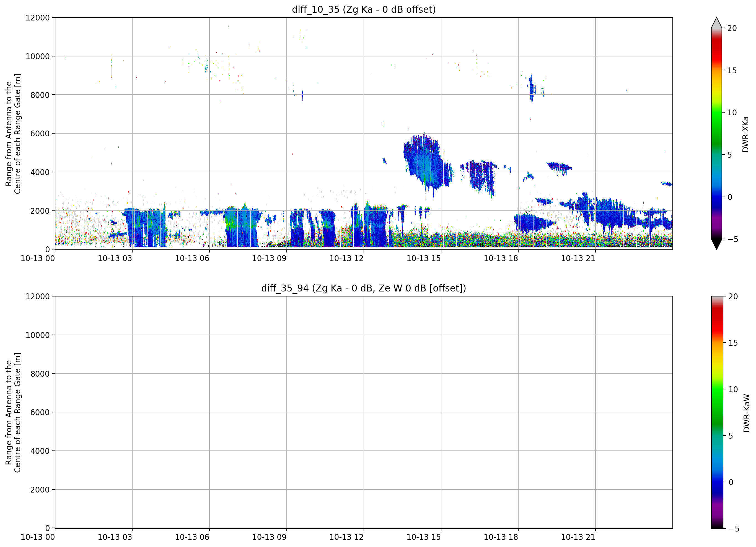Click the 10-13 21 label under bottom plot

578,537
